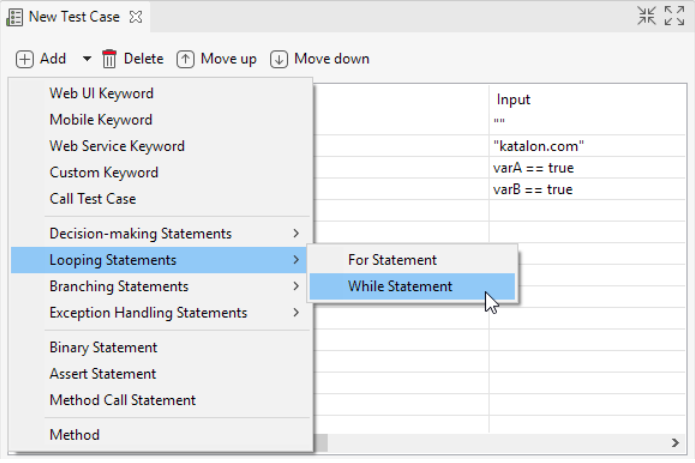This screenshot has height=463, width=695.
Task: Select For Statement in submenu
Action: (x=392, y=260)
